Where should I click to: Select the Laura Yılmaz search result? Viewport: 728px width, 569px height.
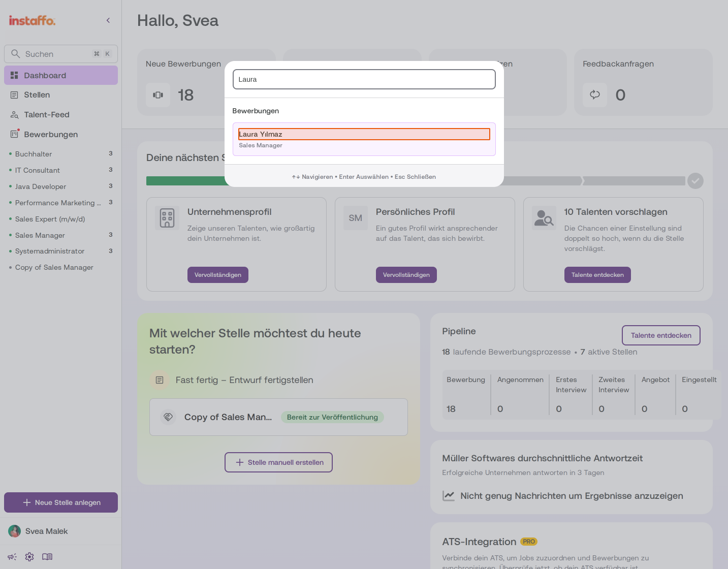click(x=364, y=139)
